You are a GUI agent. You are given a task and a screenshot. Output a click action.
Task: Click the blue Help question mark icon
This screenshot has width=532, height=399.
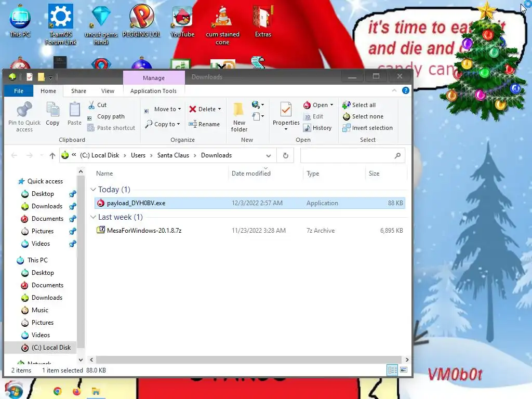point(405,90)
